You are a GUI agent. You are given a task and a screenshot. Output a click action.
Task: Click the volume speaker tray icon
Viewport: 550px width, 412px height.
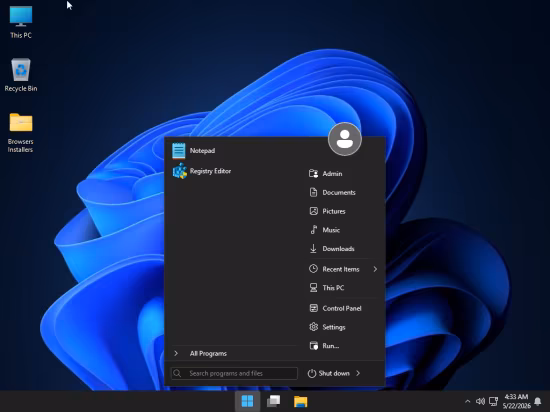pyautogui.click(x=480, y=401)
